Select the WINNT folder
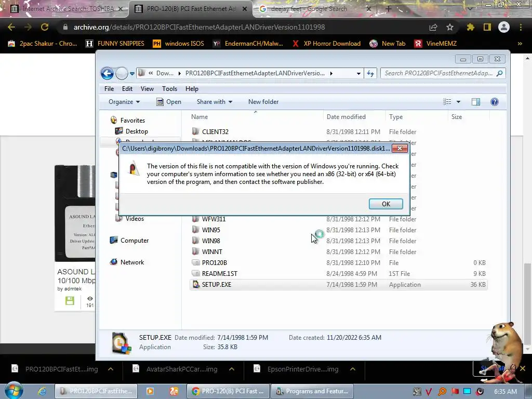The image size is (532, 399). (212, 252)
